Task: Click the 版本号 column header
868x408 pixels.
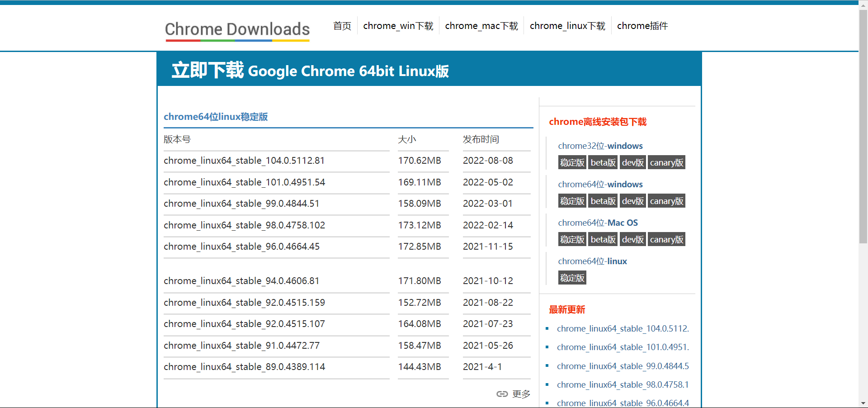Action: 177,139
